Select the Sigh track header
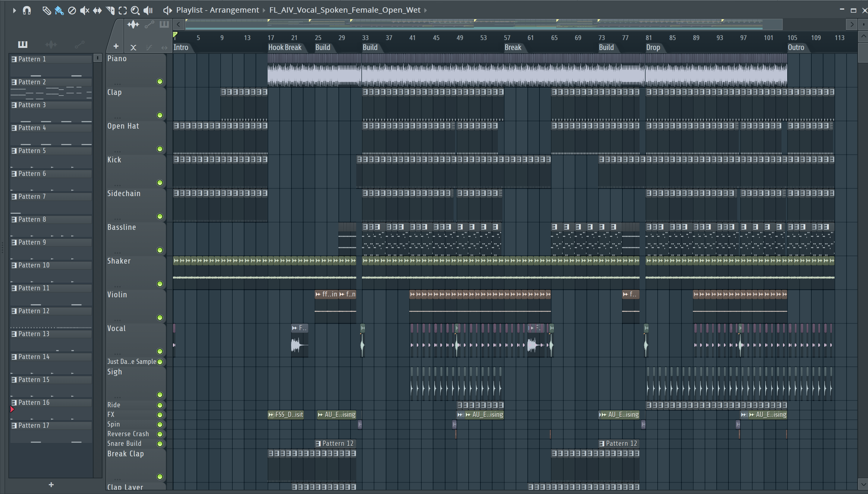868x494 pixels. 136,383
